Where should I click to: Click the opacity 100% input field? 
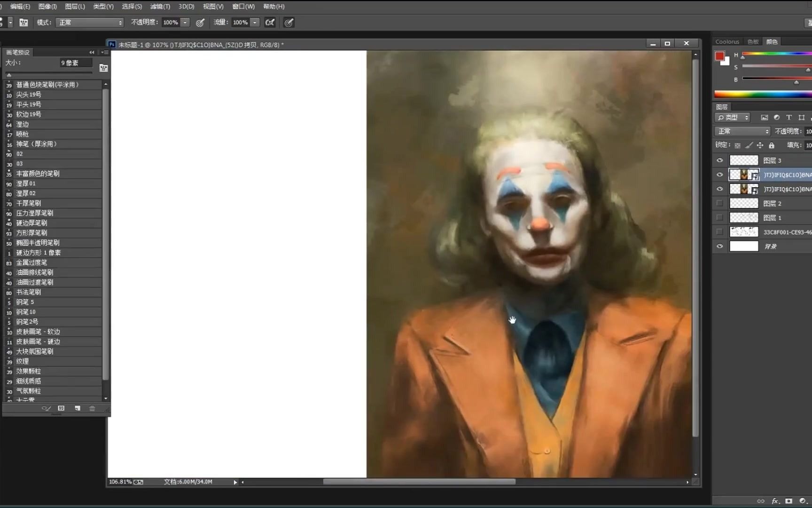171,22
